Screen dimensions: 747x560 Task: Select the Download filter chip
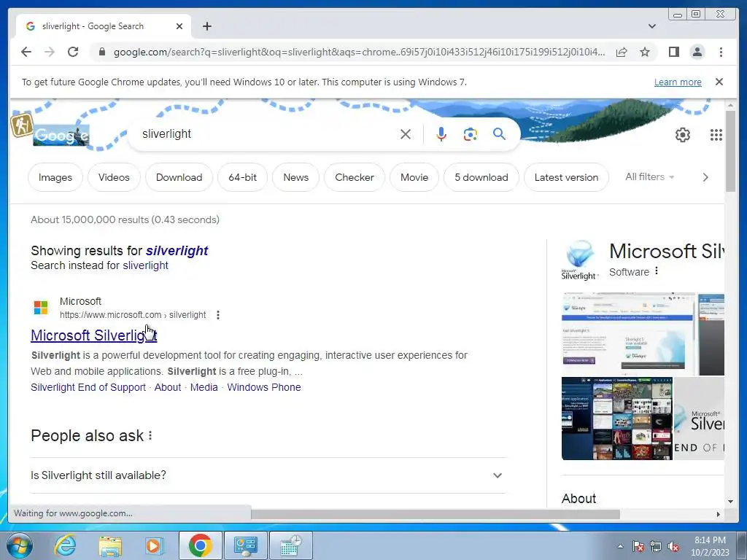click(x=179, y=177)
